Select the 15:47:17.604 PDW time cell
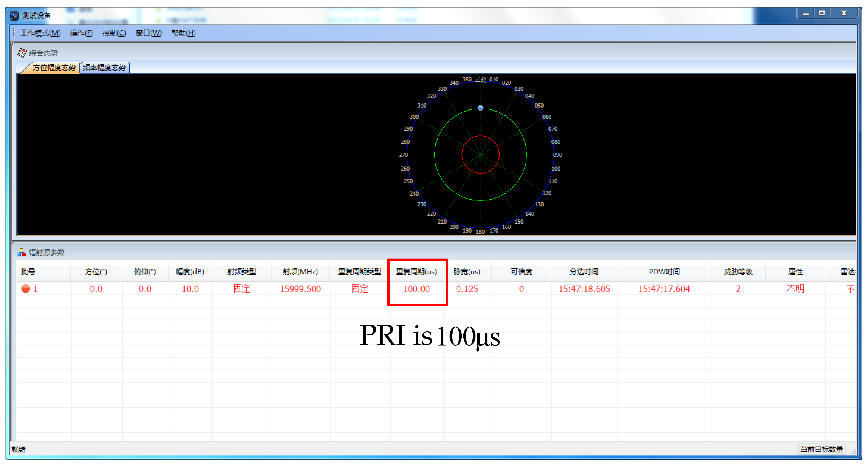Image resolution: width=868 pixels, height=464 pixels. click(x=664, y=289)
